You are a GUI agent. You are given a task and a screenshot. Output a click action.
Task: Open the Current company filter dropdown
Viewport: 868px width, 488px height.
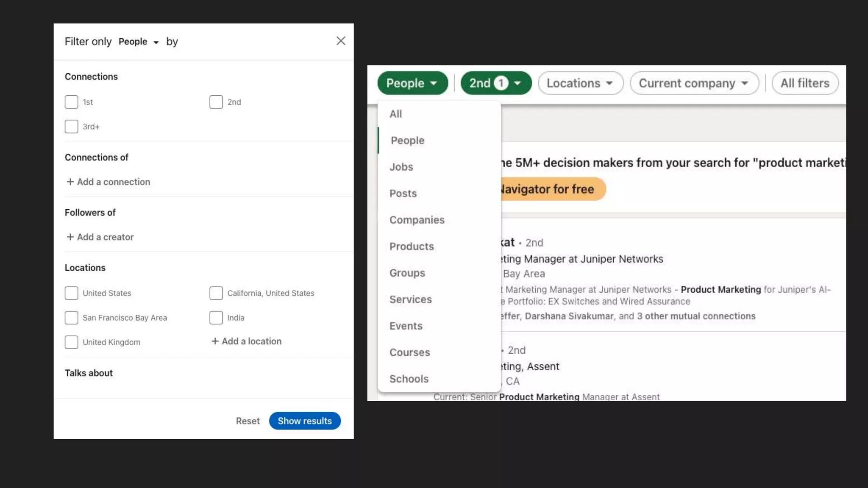pyautogui.click(x=694, y=83)
